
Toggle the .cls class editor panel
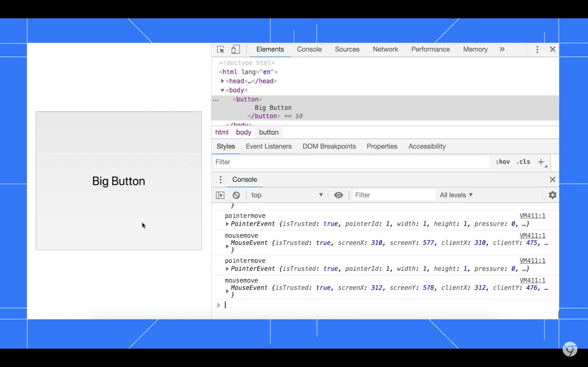pos(524,162)
